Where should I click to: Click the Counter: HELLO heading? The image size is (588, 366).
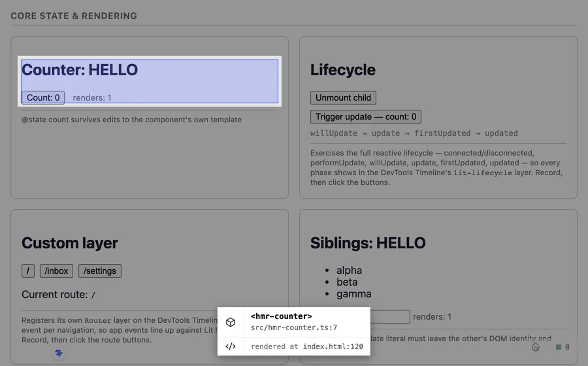point(80,70)
